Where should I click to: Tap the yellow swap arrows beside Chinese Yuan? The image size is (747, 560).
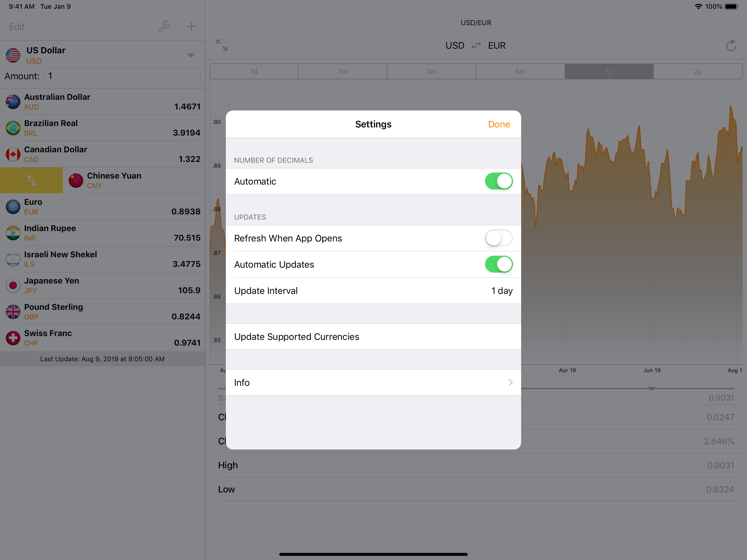(31, 180)
